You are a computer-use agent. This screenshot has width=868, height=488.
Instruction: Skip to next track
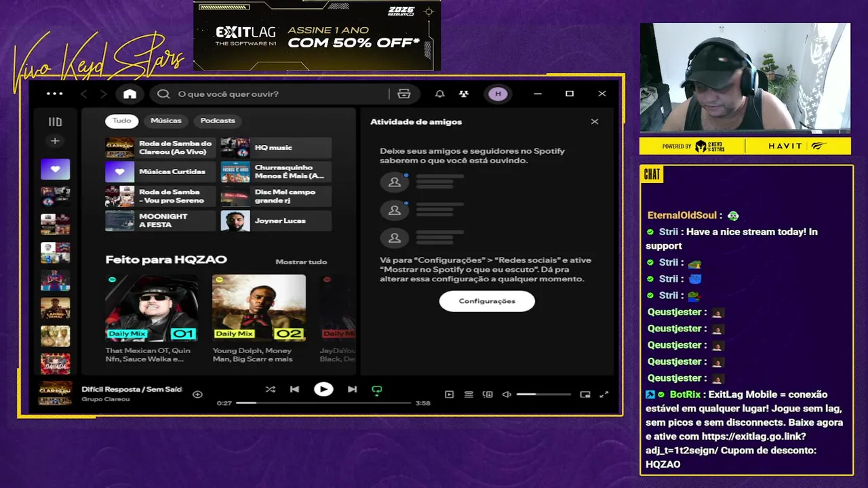[x=352, y=389]
